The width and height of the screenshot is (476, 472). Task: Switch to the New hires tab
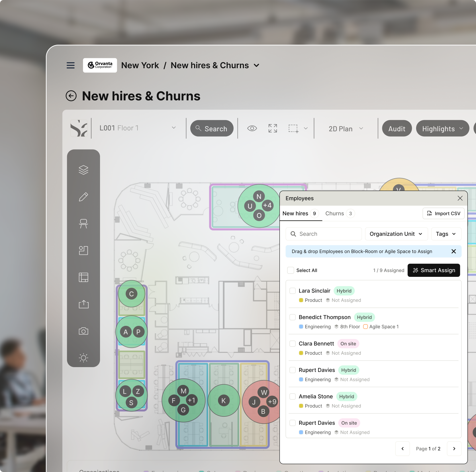pyautogui.click(x=300, y=214)
